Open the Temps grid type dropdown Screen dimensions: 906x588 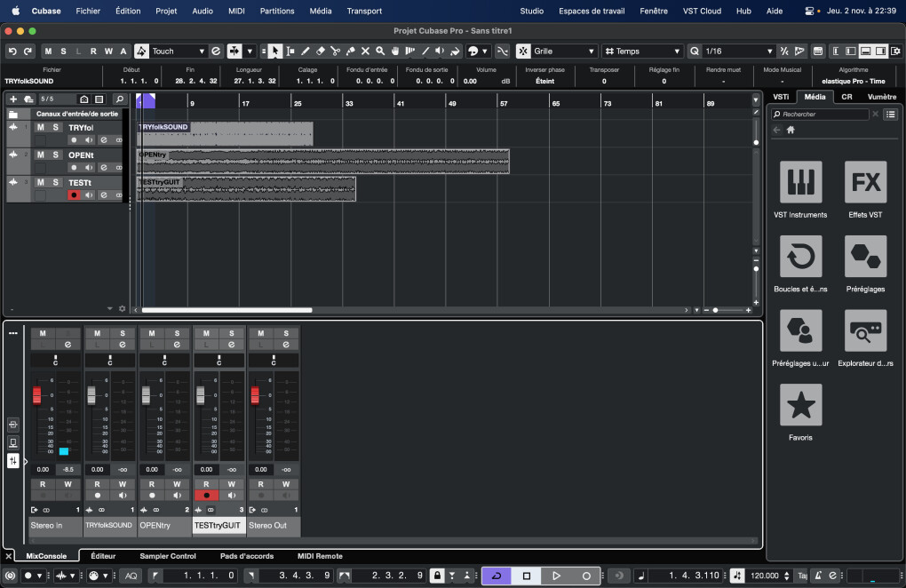tap(642, 52)
